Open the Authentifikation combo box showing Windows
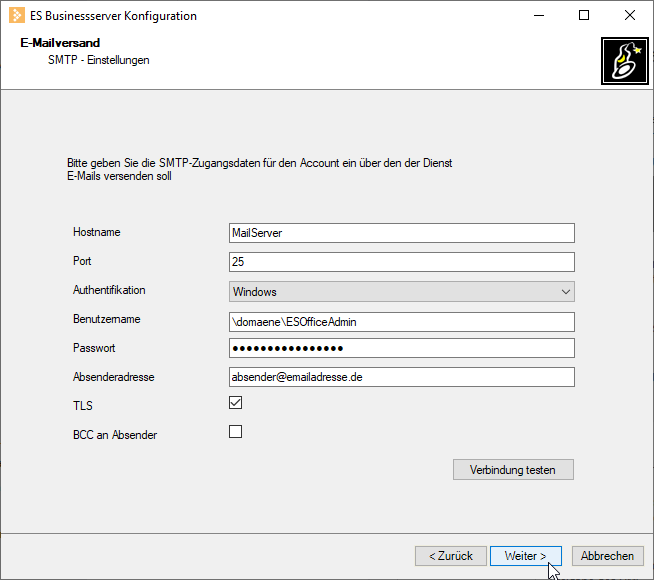 coord(402,291)
